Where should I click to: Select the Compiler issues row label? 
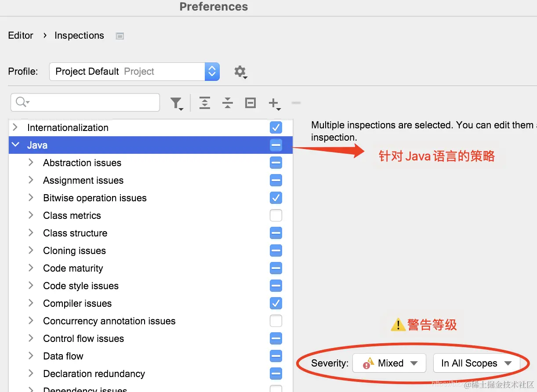point(77,303)
